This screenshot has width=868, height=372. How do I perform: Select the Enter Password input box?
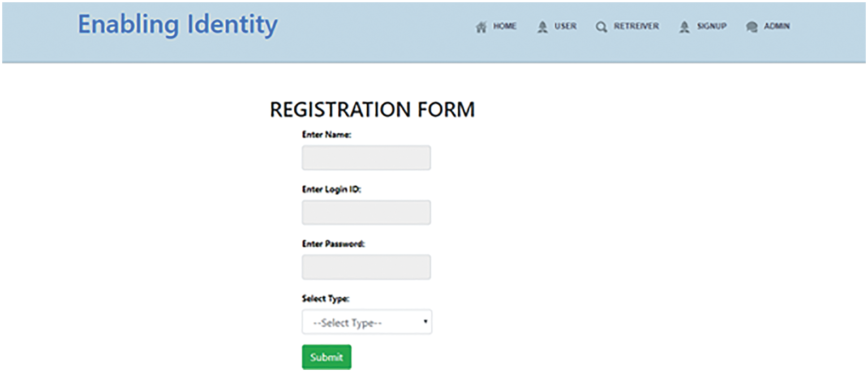(x=366, y=267)
